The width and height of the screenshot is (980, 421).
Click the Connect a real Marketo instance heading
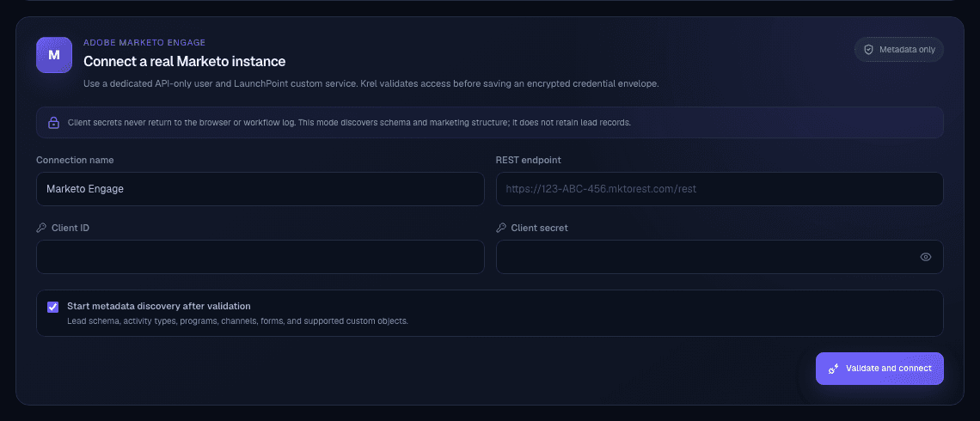click(x=184, y=61)
